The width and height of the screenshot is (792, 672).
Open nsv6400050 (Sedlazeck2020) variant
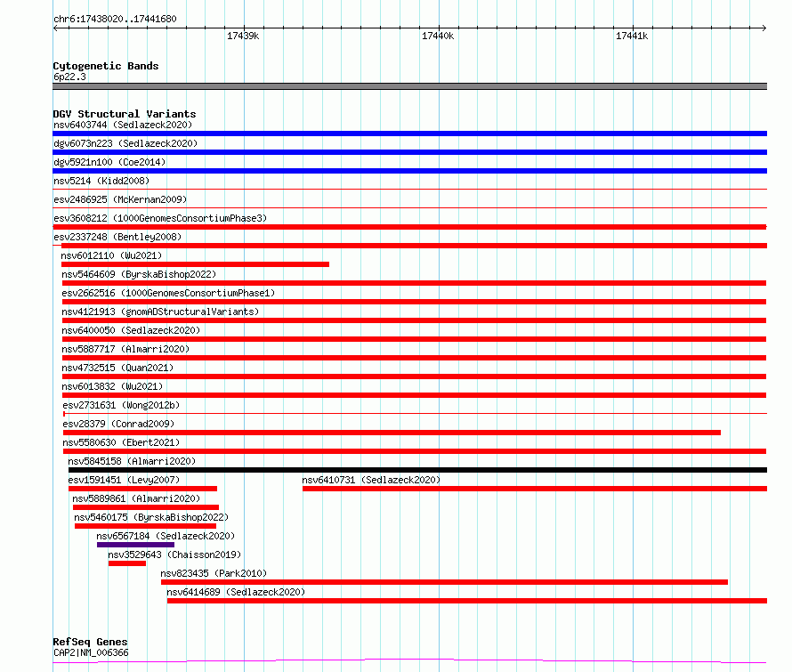coord(131,330)
